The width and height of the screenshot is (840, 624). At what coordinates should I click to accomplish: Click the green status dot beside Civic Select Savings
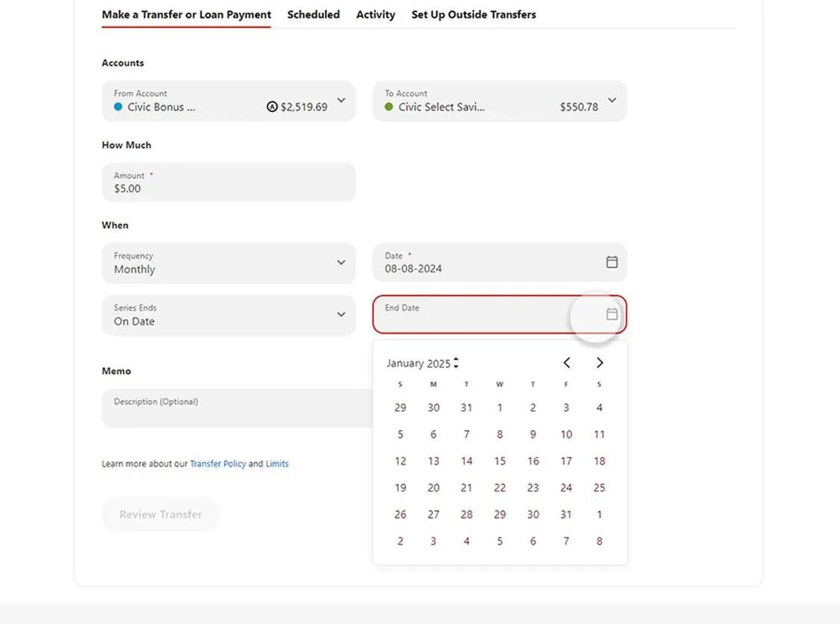pyautogui.click(x=388, y=107)
